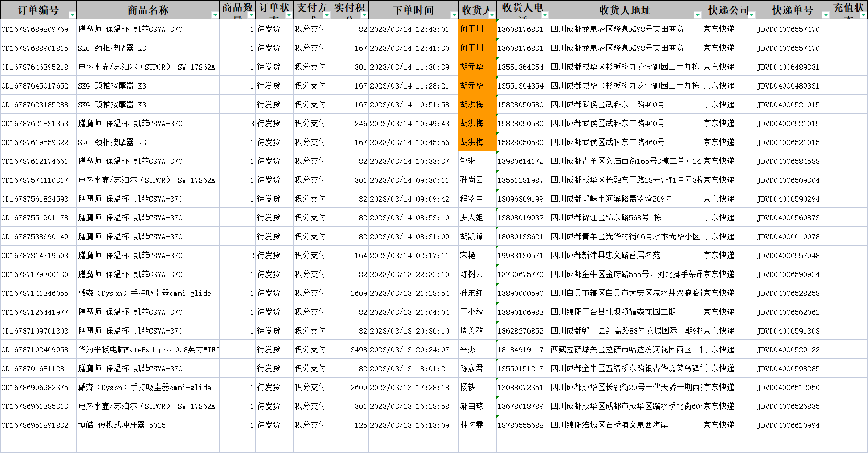Select the phone cell 19983130571
Screen dimensions: 868x453
click(x=523, y=256)
